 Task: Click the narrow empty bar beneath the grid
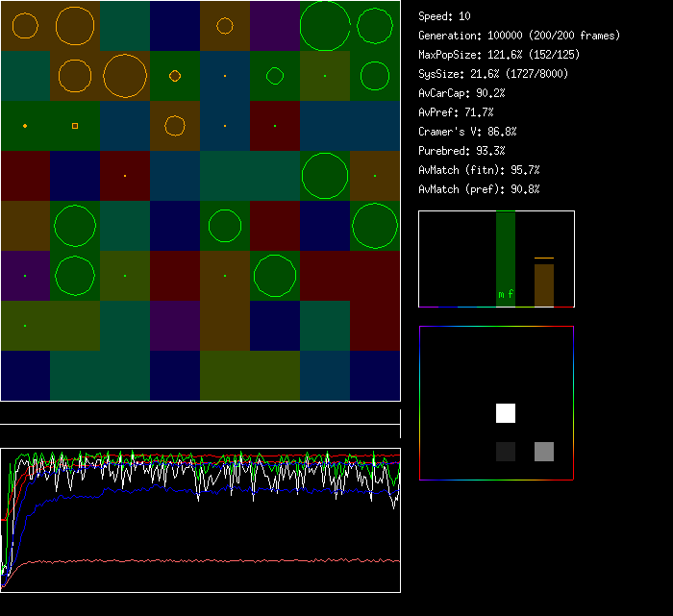[200, 413]
